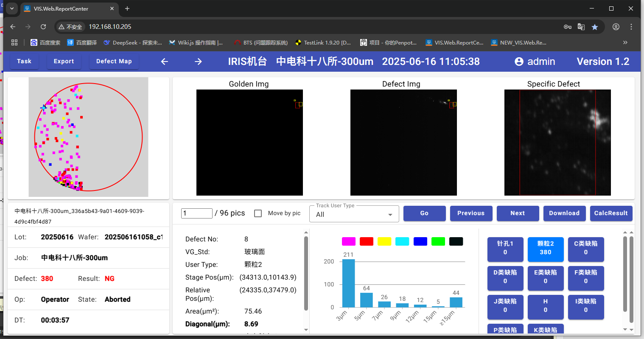Open the 百度搜索 bookmark
The image size is (644, 339).
(x=45, y=42)
